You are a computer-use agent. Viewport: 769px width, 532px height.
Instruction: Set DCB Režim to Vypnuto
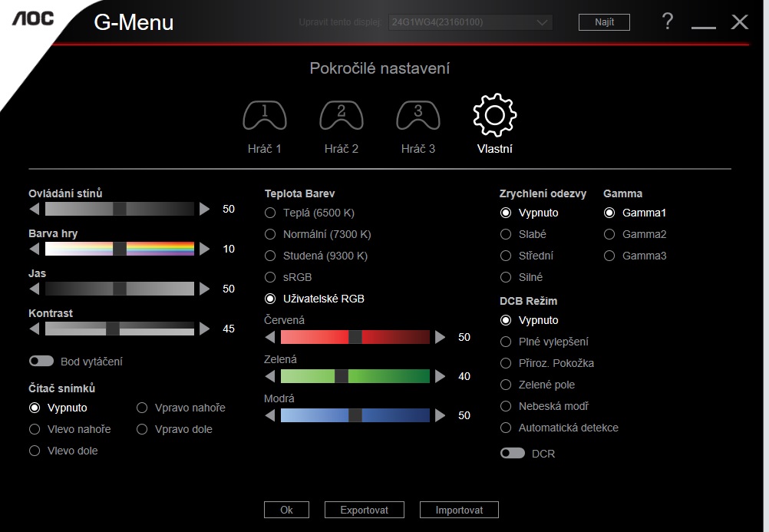(530, 320)
